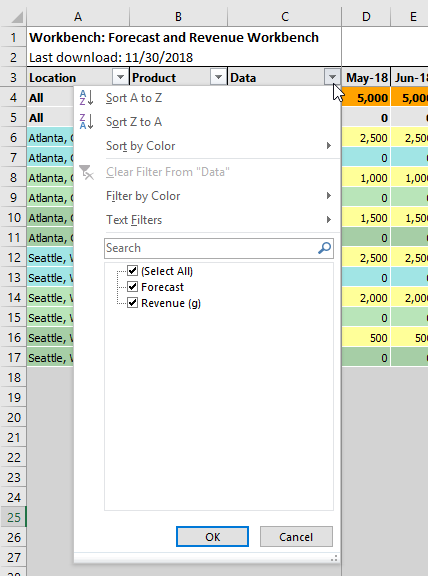Click the 0 cell in row 17 May-18
This screenshot has height=576, width=428.
pyautogui.click(x=366, y=357)
